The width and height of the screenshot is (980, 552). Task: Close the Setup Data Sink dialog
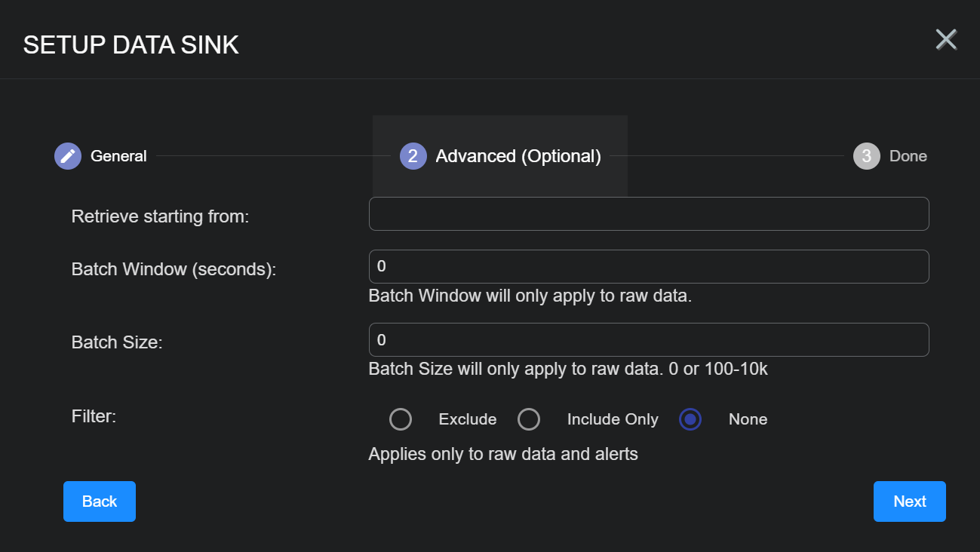(x=946, y=39)
